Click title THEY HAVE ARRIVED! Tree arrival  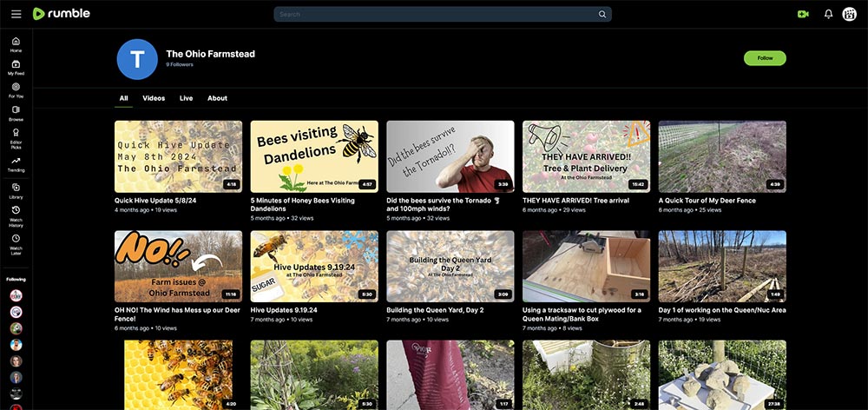point(575,201)
